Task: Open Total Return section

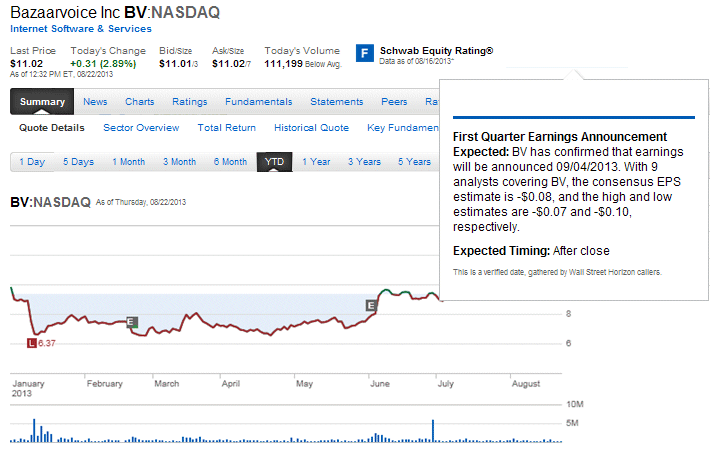Action: point(226,128)
